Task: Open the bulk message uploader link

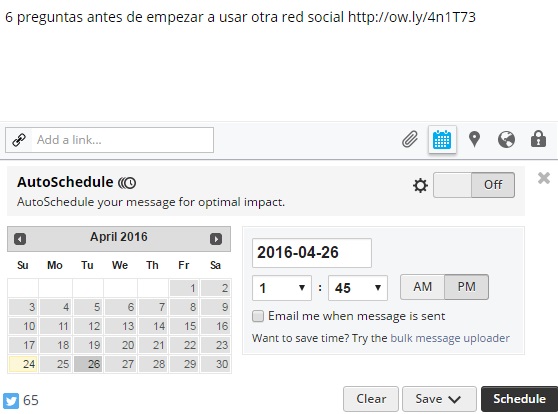Action: (450, 338)
